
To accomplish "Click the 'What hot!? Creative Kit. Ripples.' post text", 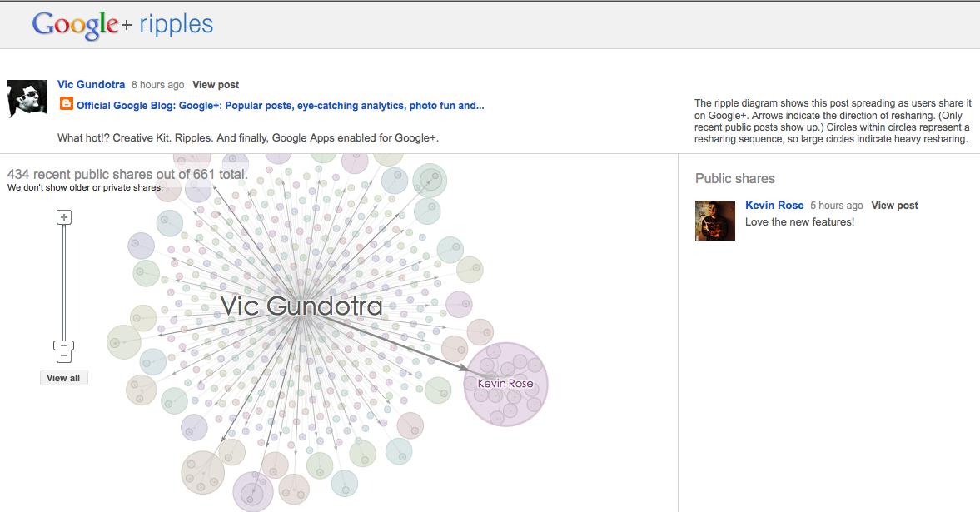I will [x=248, y=137].
